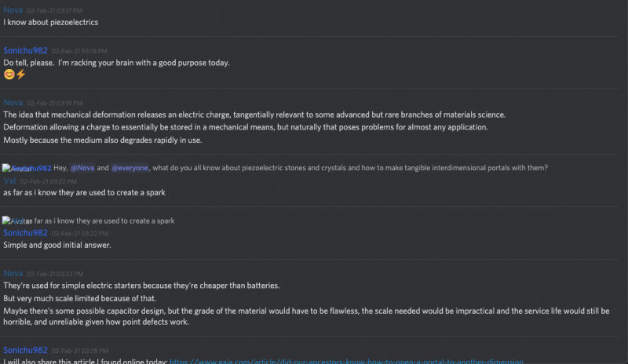Click Sonichu982's name on the article-sharing message
628x364 pixels.
pos(25,350)
